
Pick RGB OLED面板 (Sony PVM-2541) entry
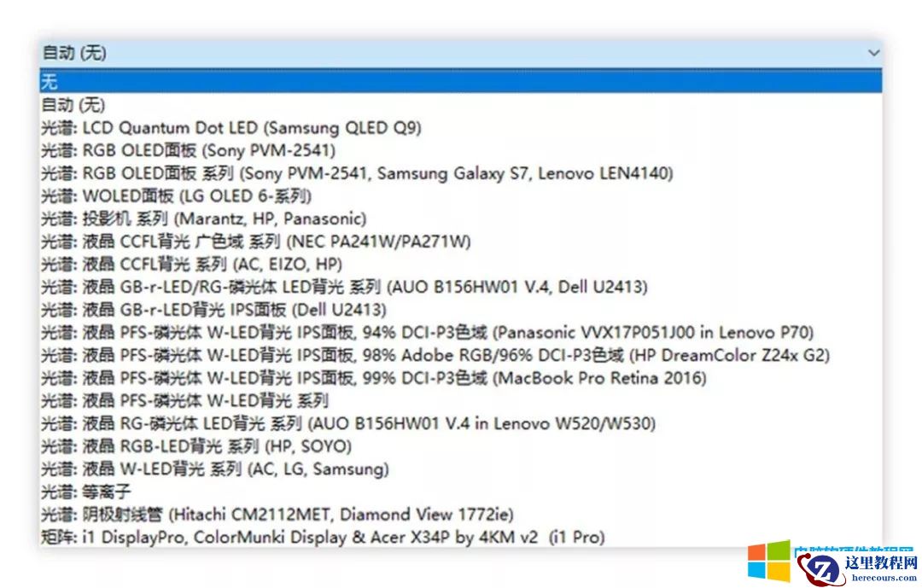(x=461, y=150)
